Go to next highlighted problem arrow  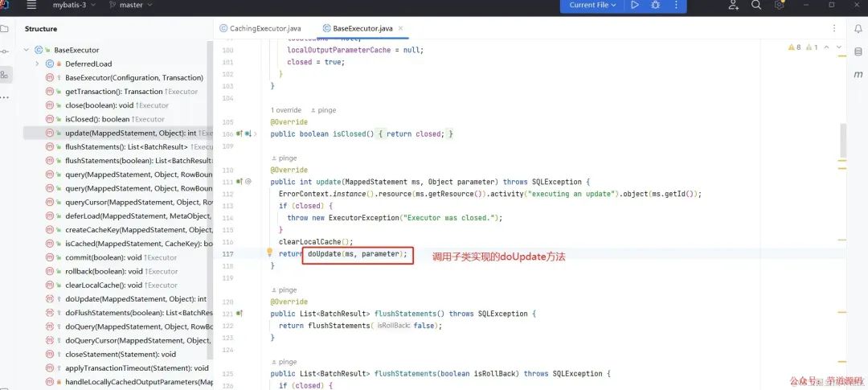pyautogui.click(x=838, y=47)
